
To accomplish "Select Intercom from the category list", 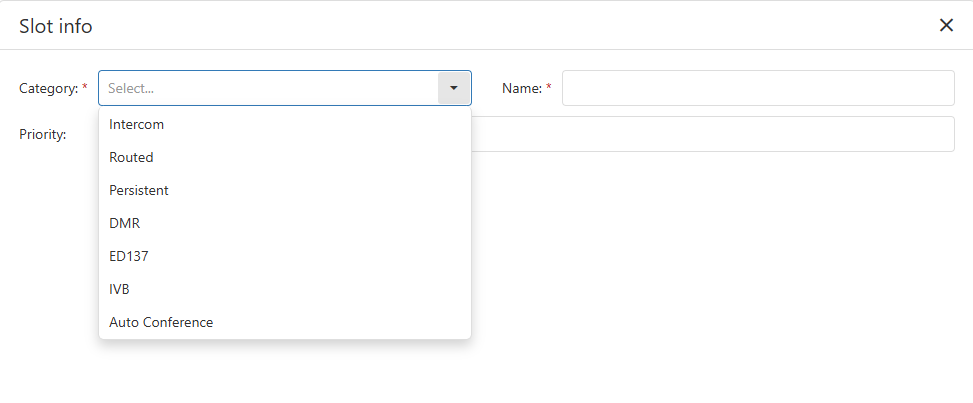I will [x=136, y=125].
